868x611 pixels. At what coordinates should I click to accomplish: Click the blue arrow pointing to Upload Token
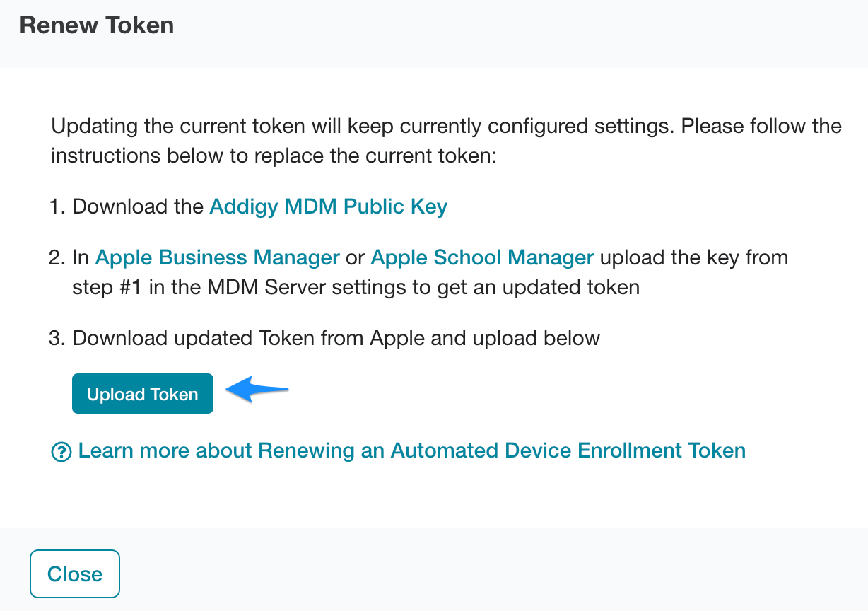pyautogui.click(x=257, y=390)
